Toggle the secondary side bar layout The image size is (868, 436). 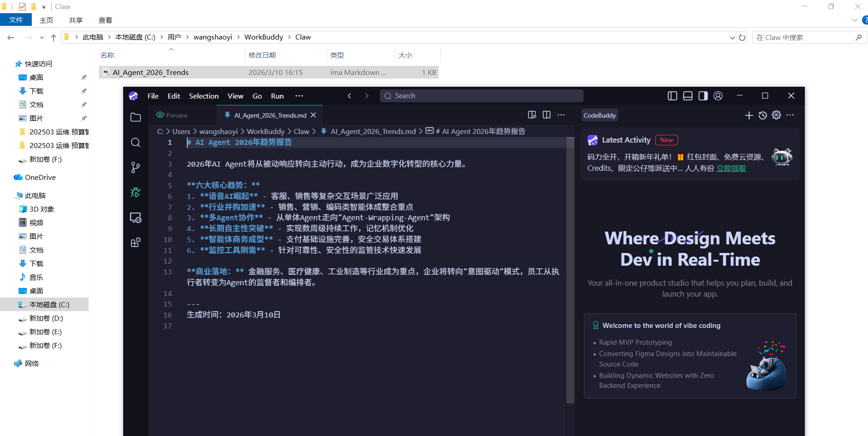[x=703, y=96]
